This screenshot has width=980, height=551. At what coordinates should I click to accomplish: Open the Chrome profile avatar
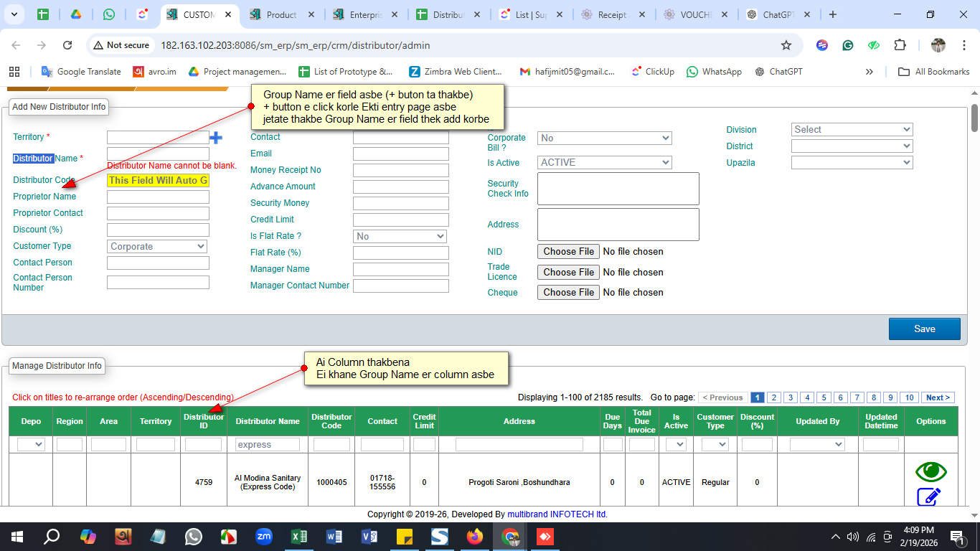(938, 45)
